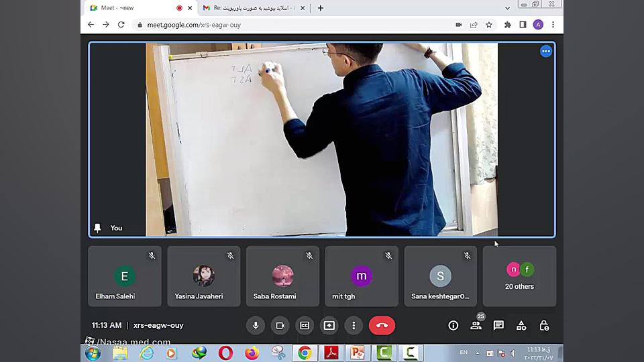
Task: Click muted mic icon on mit tgh
Action: point(388,255)
